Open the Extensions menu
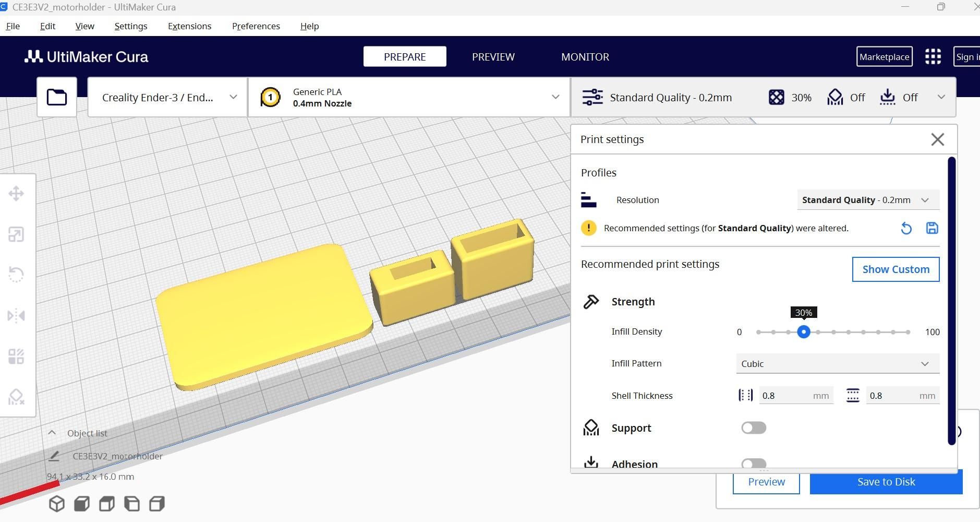This screenshot has height=522, width=980. point(189,26)
